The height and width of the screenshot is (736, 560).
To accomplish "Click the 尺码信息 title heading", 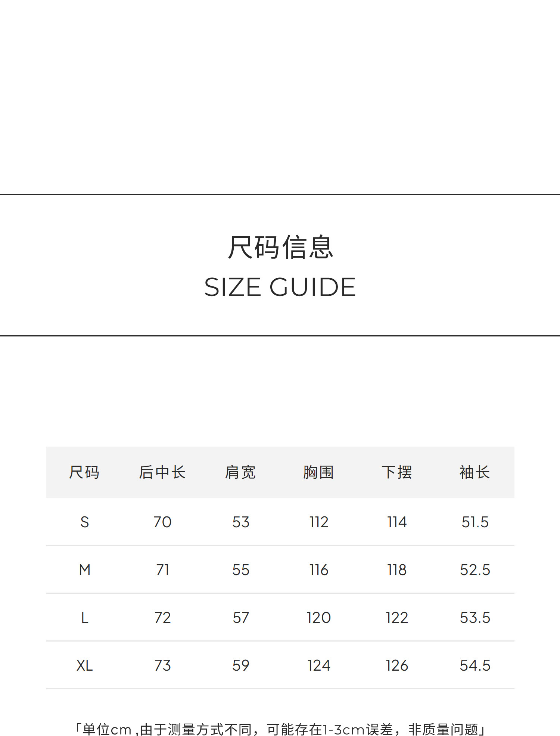I will coord(280,247).
